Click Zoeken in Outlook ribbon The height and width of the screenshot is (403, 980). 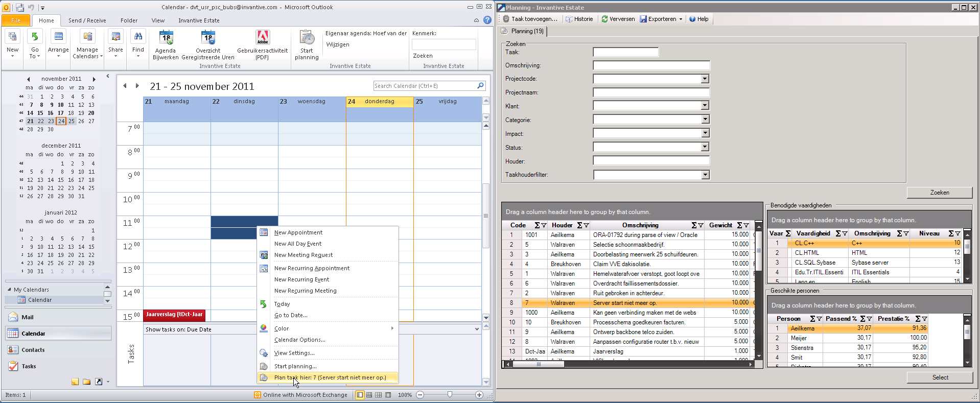point(423,56)
